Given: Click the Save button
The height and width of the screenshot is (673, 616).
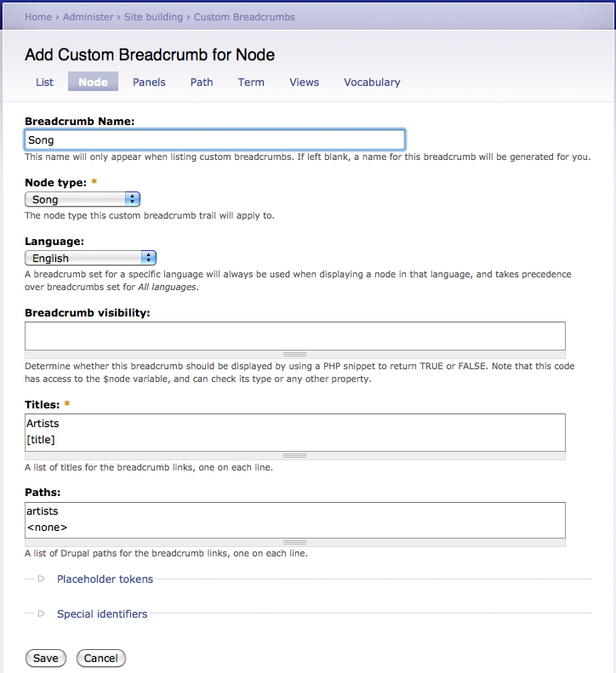Looking at the screenshot, I should (46, 658).
